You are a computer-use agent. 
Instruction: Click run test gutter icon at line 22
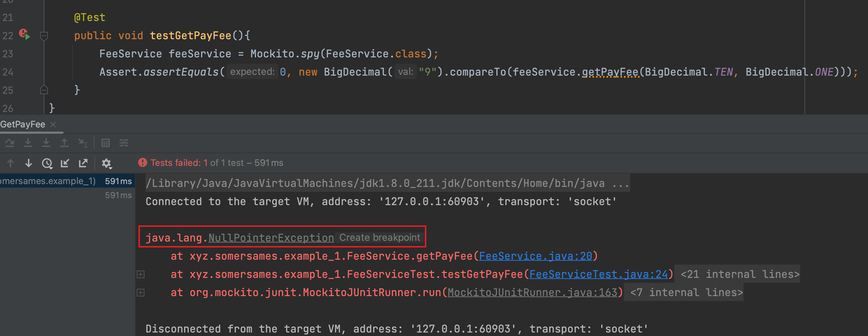point(24,34)
